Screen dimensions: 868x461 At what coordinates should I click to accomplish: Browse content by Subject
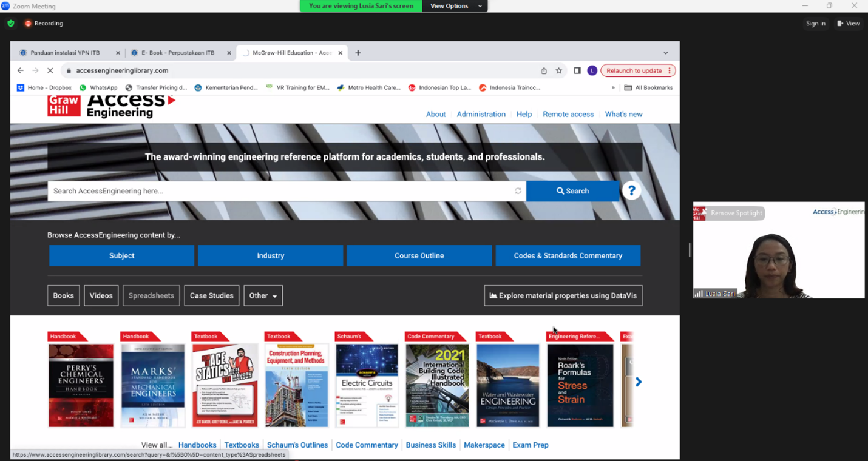[x=121, y=256]
